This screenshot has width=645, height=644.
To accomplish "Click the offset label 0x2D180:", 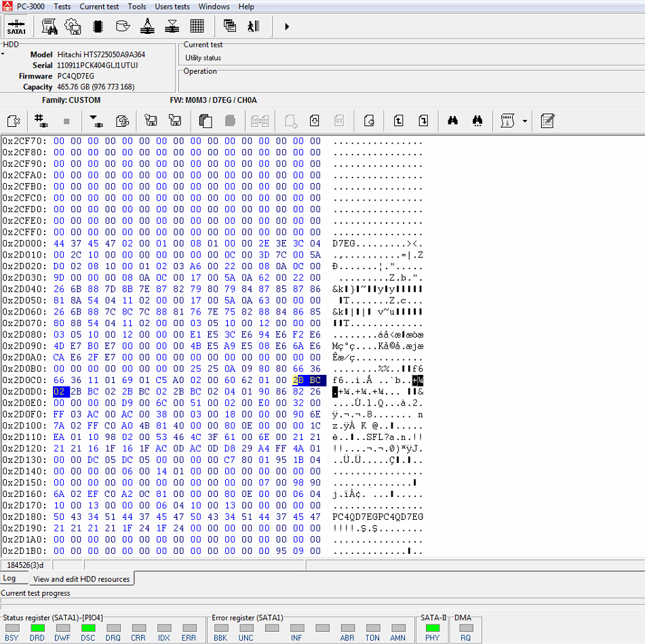I will (x=24, y=517).
